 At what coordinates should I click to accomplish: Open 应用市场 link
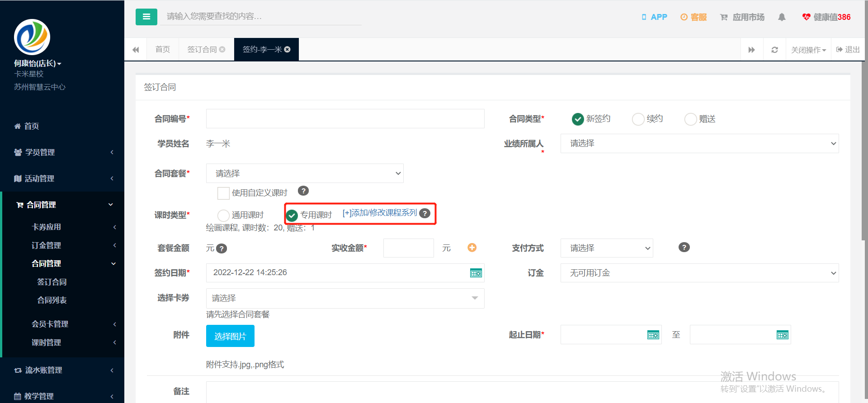pos(742,17)
